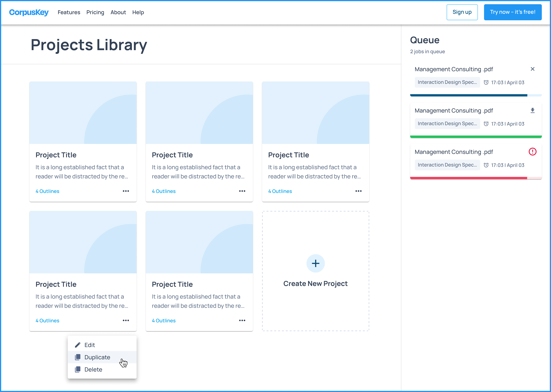Open the more options menu on bottom-left project card
551x392 pixels.
[x=126, y=320]
